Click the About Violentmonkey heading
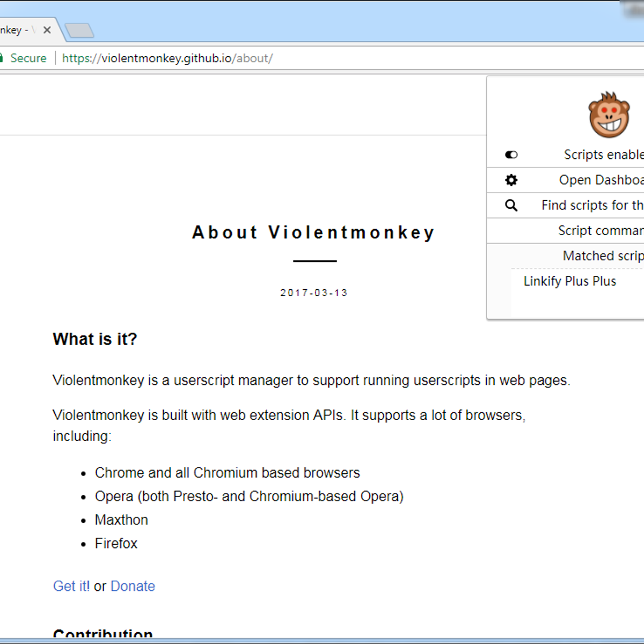The image size is (644, 644). [x=313, y=232]
